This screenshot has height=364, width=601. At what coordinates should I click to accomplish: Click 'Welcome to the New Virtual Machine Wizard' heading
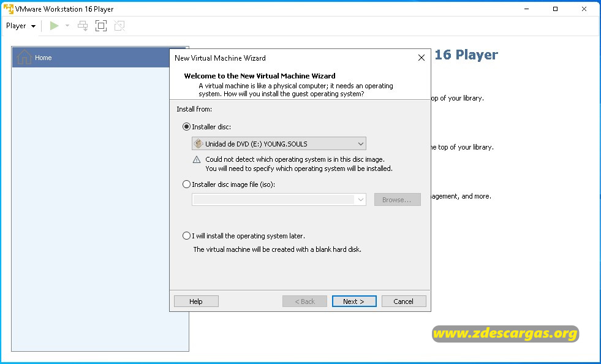(260, 76)
